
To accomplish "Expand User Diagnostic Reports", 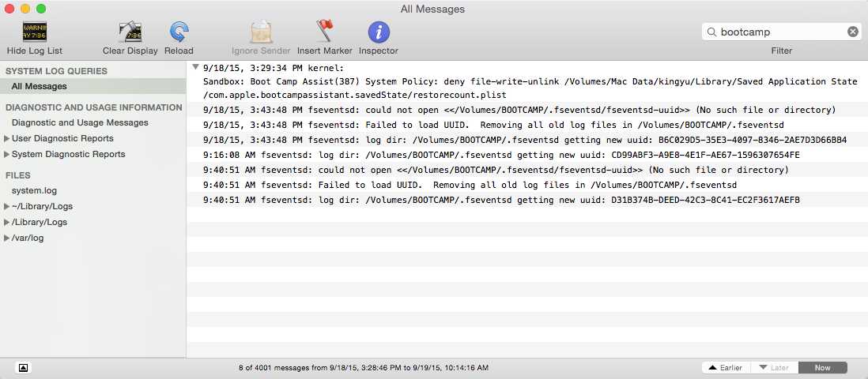I will (7, 139).
